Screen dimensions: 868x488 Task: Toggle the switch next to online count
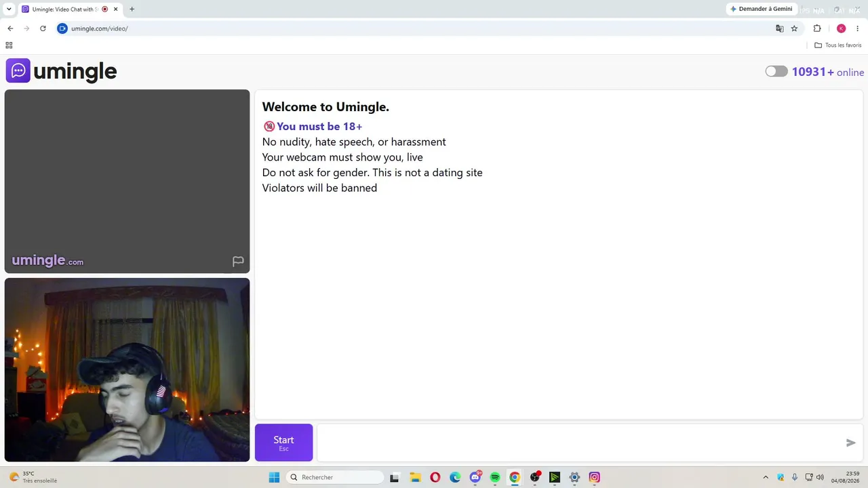pyautogui.click(x=776, y=72)
